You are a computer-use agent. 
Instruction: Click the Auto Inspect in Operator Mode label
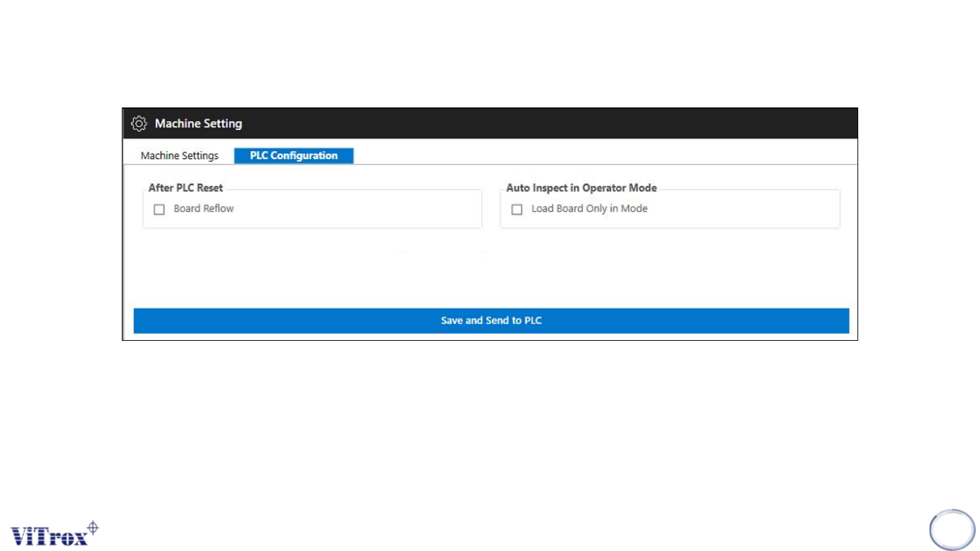pyautogui.click(x=581, y=188)
